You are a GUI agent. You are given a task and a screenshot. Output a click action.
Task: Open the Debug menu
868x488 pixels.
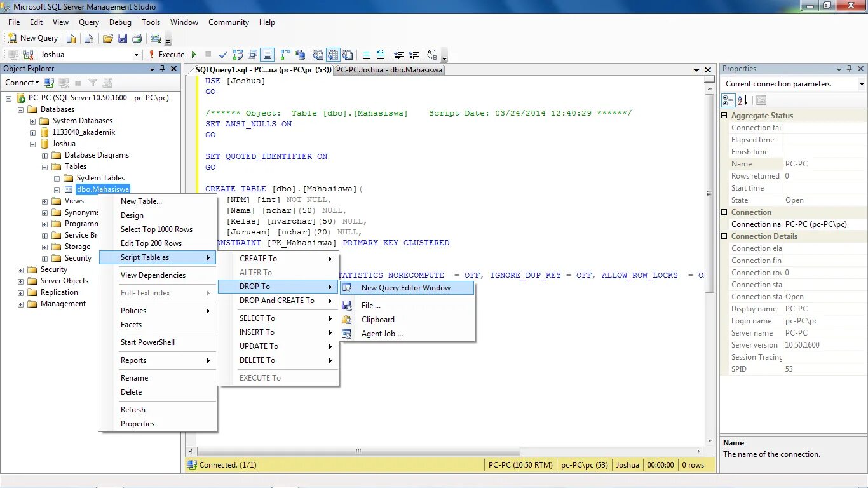[119, 22]
